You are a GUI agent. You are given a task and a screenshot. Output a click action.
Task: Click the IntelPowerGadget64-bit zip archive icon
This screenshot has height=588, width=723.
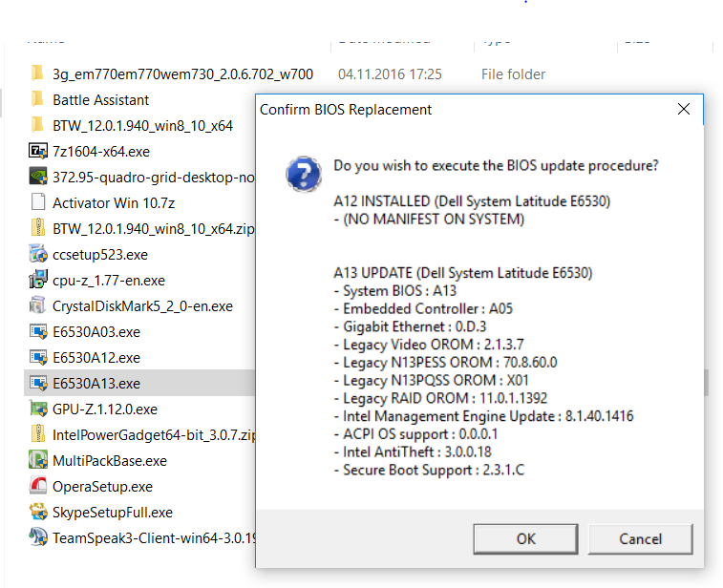38,435
